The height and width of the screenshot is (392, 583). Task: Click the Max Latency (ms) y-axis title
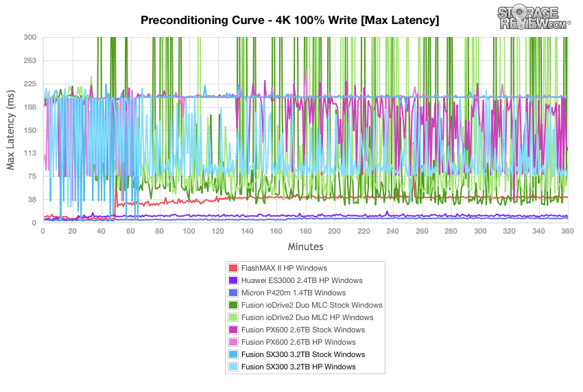point(10,130)
